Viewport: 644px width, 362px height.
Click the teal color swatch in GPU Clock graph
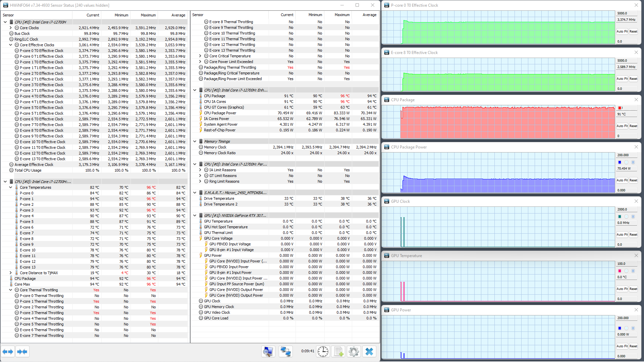tap(620, 217)
